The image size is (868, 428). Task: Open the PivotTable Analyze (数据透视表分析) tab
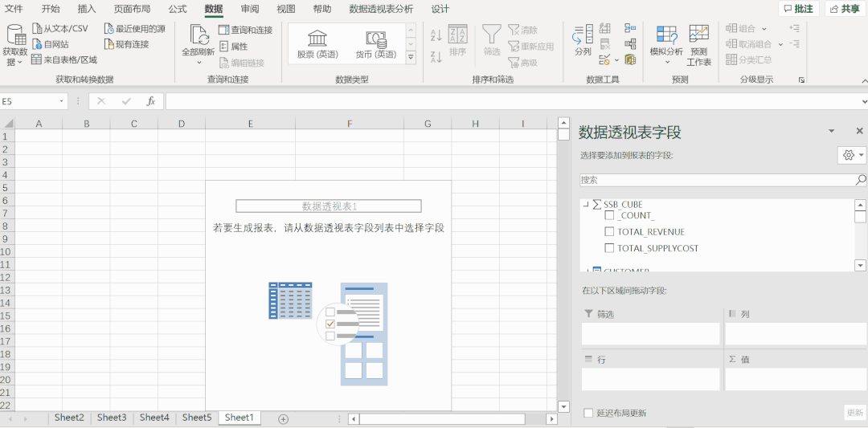click(382, 9)
